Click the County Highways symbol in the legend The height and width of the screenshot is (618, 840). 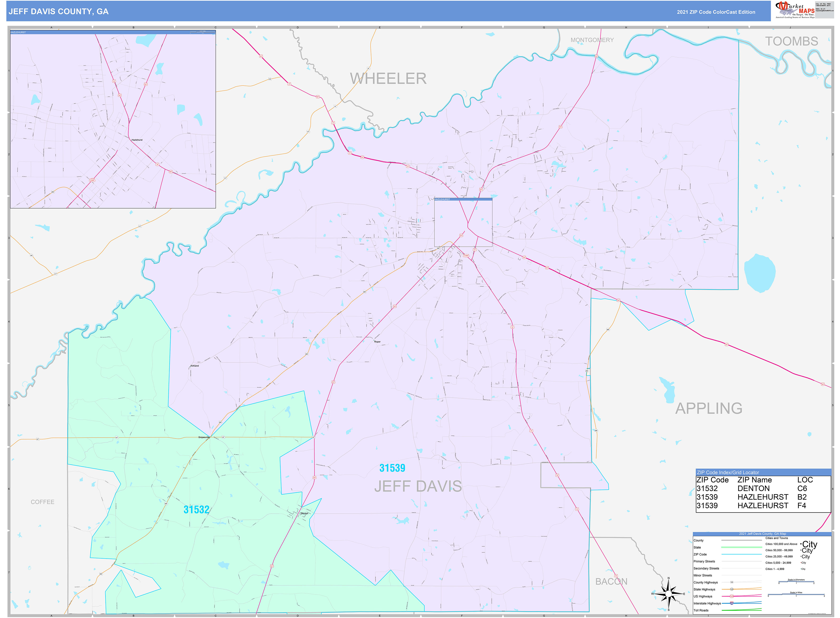pos(732,582)
